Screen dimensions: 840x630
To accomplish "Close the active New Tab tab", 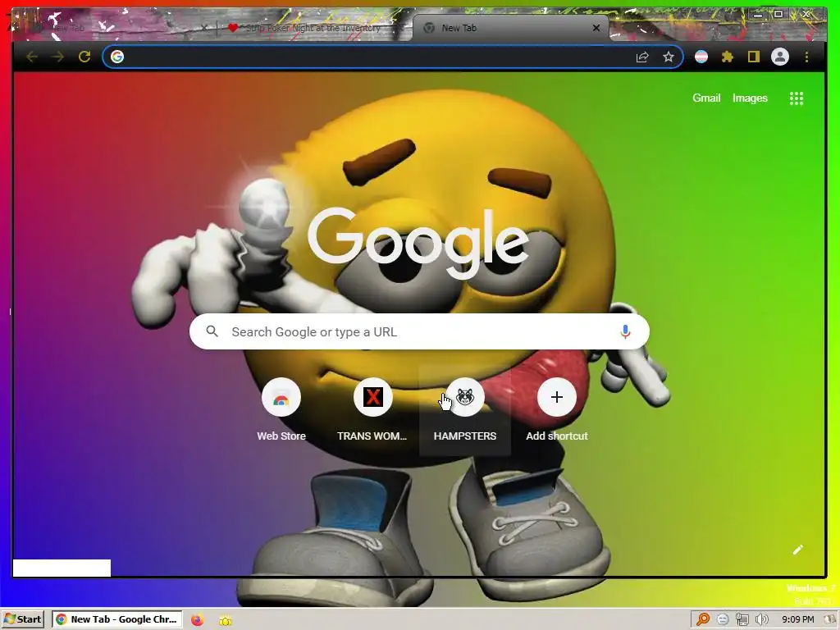I will point(596,28).
